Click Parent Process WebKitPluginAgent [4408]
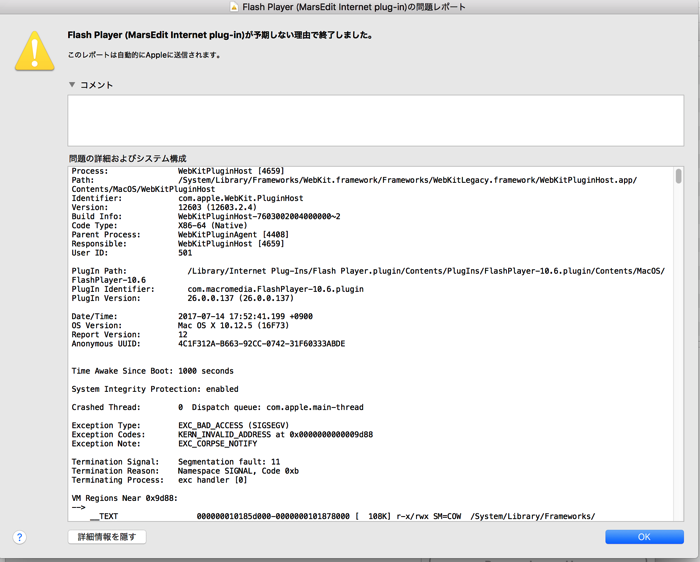The image size is (700, 562). pyautogui.click(x=180, y=234)
